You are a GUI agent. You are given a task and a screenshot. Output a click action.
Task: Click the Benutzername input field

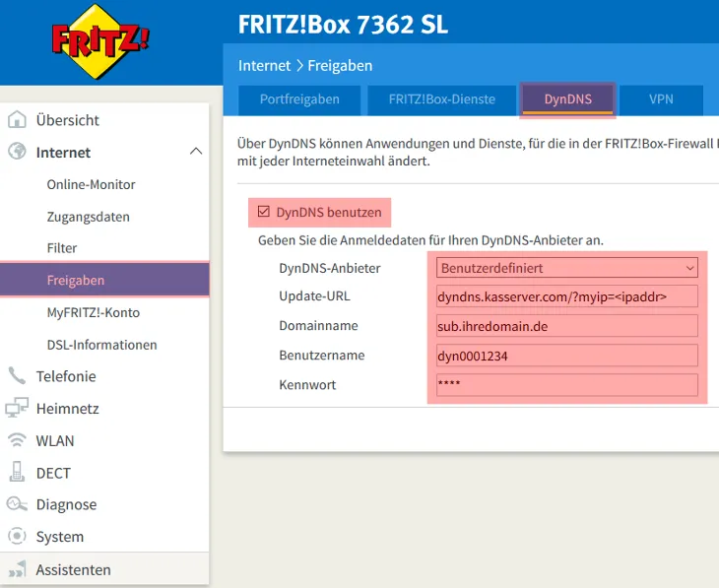(x=566, y=356)
